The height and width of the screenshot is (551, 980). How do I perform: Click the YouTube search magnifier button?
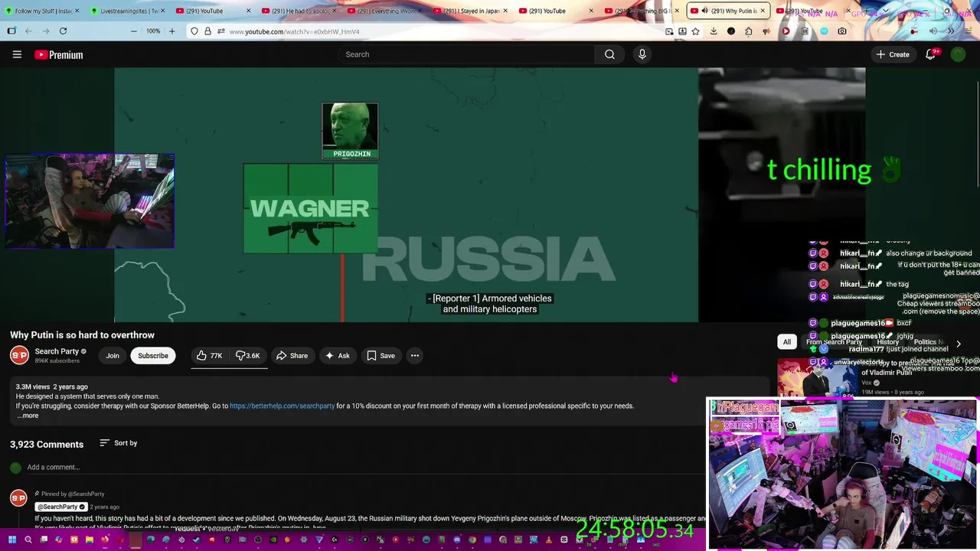[x=609, y=54]
